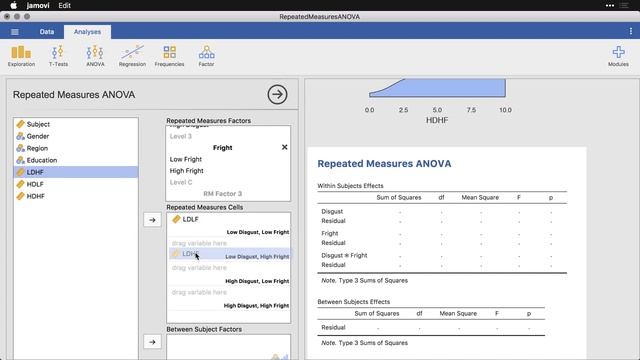Switch to the Analyses tab
The image size is (640, 360).
[x=87, y=32]
